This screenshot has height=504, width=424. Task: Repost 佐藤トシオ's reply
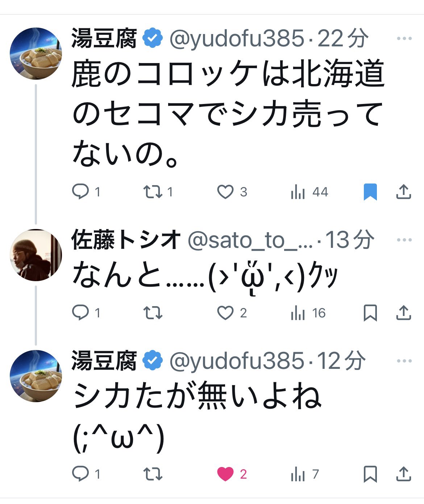153,313
